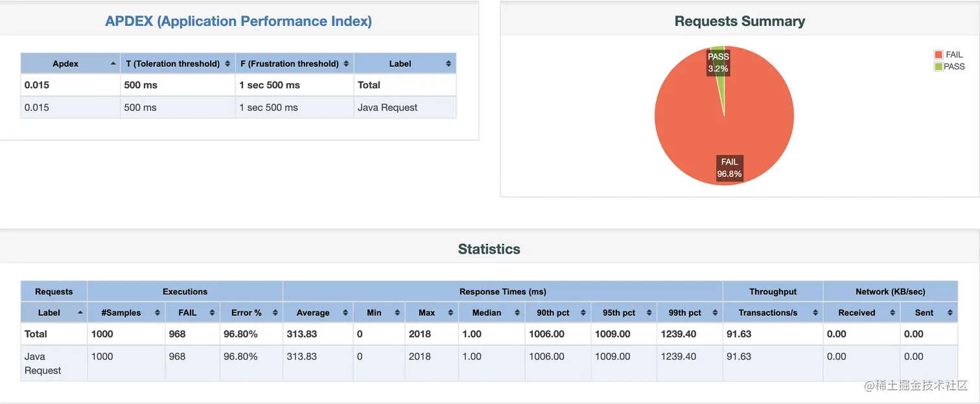Sort by T (Toleration threshold) column

(178, 64)
